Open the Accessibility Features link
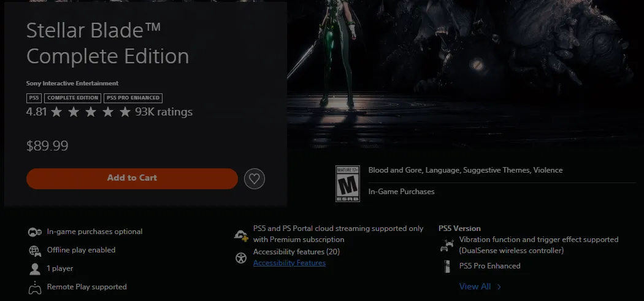The width and height of the screenshot is (644, 301). (x=289, y=263)
